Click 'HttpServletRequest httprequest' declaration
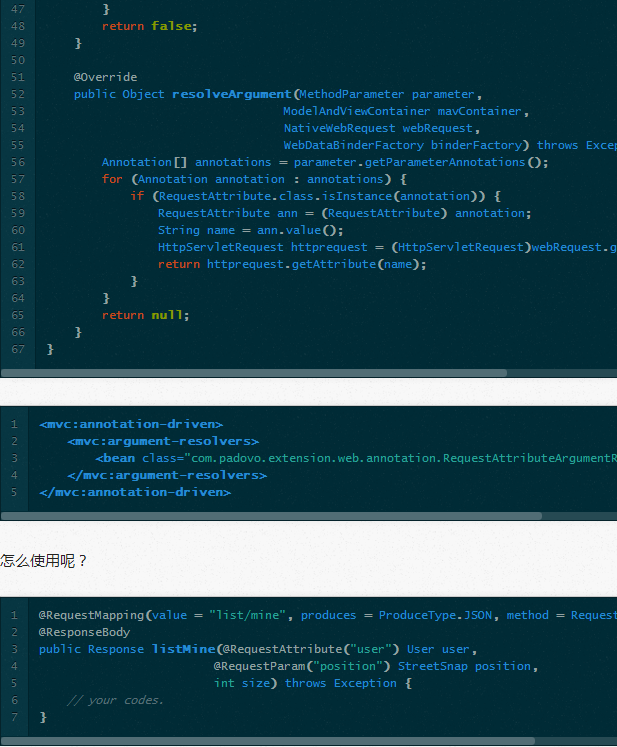617x747 pixels. (x=263, y=247)
